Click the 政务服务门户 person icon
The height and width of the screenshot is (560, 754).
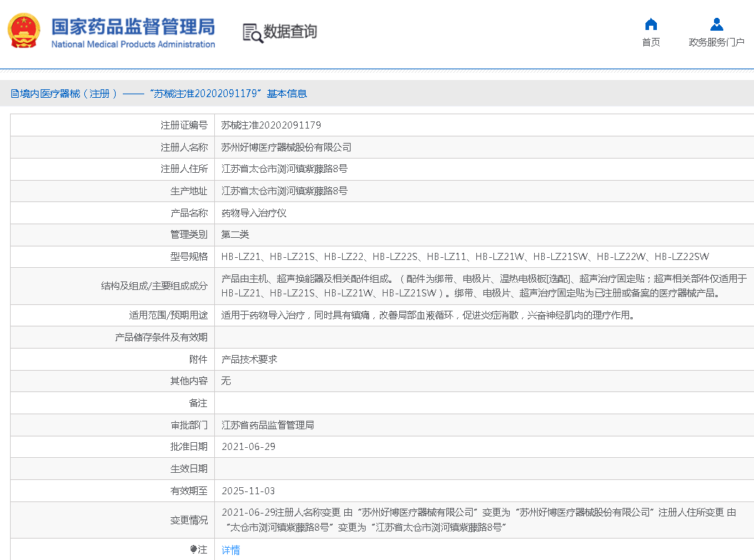[x=716, y=24]
